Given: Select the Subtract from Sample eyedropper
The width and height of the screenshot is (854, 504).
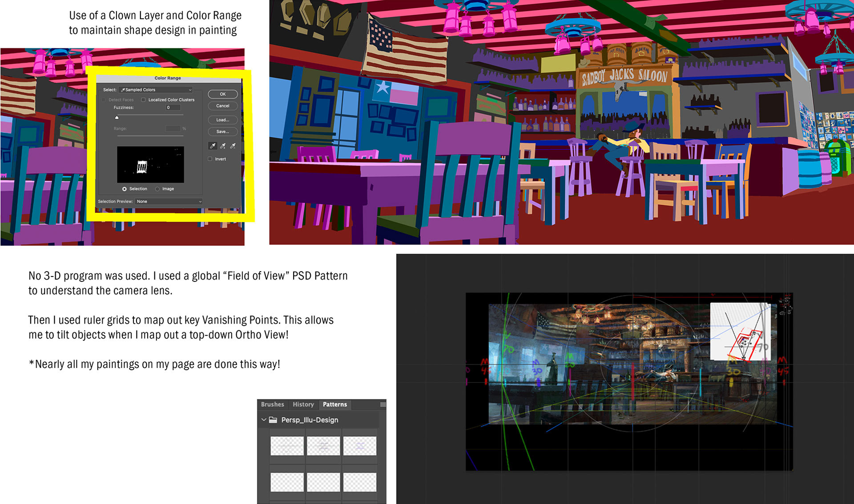Looking at the screenshot, I should click(x=233, y=146).
